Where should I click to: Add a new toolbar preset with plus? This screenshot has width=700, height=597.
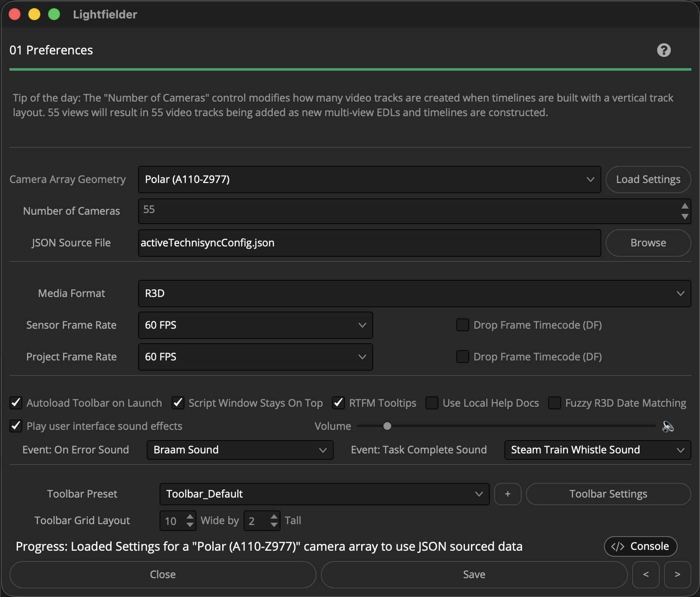[508, 494]
